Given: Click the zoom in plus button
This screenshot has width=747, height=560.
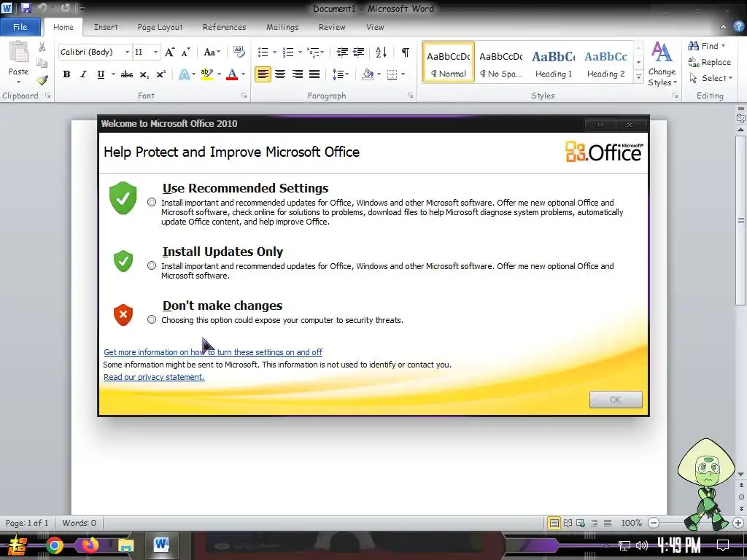Looking at the screenshot, I should pyautogui.click(x=738, y=523).
